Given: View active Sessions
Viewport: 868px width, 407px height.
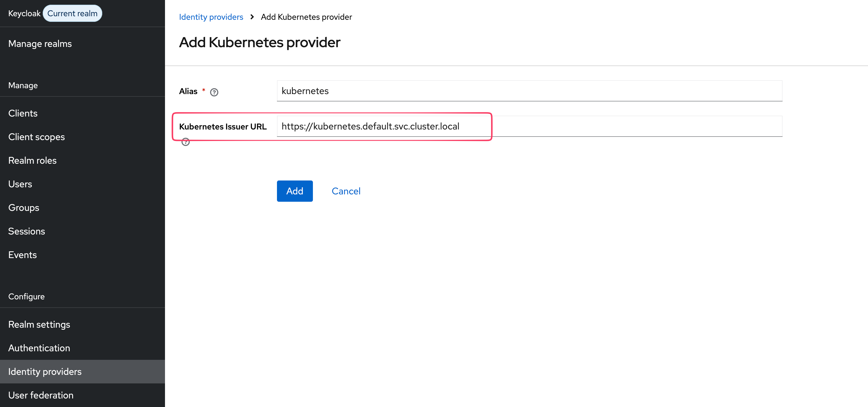Looking at the screenshot, I should tap(26, 231).
